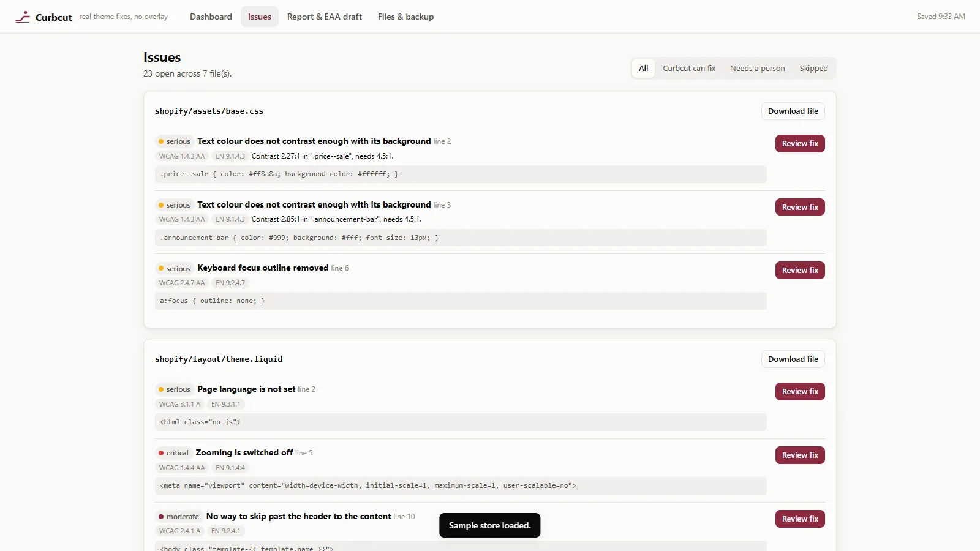The height and width of the screenshot is (551, 980).
Task: Click the 'Sample store loaded.' toast
Action: (489, 525)
